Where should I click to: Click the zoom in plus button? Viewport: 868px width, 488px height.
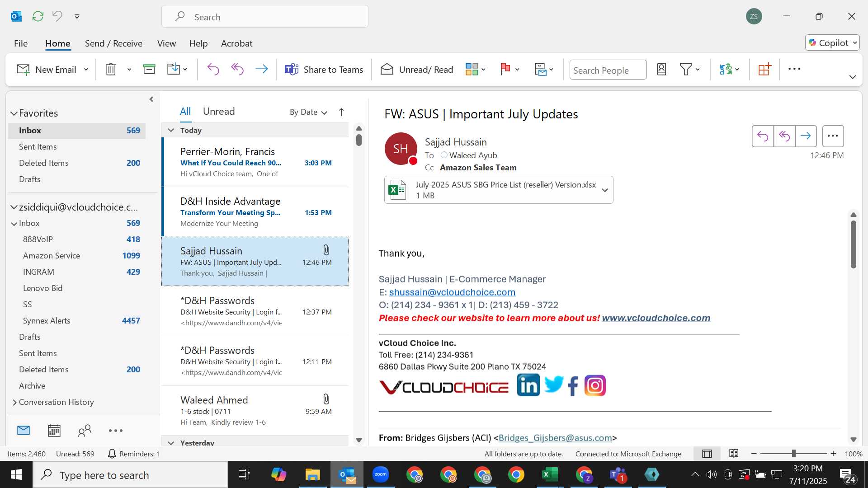(x=834, y=454)
